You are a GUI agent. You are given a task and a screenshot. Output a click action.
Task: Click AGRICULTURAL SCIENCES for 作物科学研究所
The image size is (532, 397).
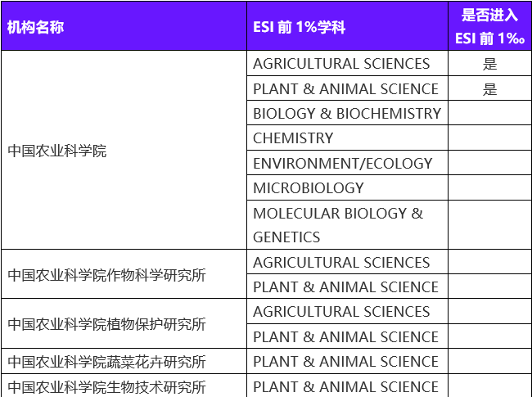tap(341, 262)
